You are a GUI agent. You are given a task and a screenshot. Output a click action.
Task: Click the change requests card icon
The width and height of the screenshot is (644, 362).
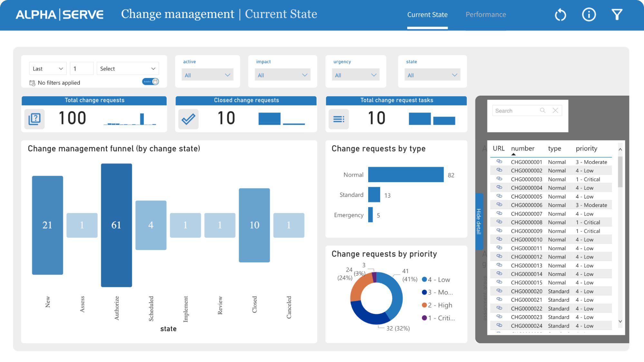click(34, 119)
